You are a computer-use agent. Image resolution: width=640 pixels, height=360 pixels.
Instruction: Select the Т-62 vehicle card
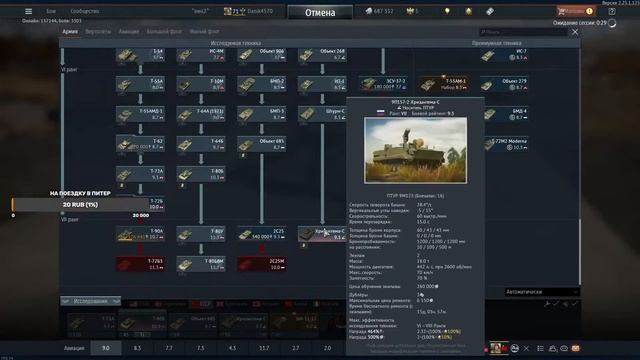[x=140, y=144]
